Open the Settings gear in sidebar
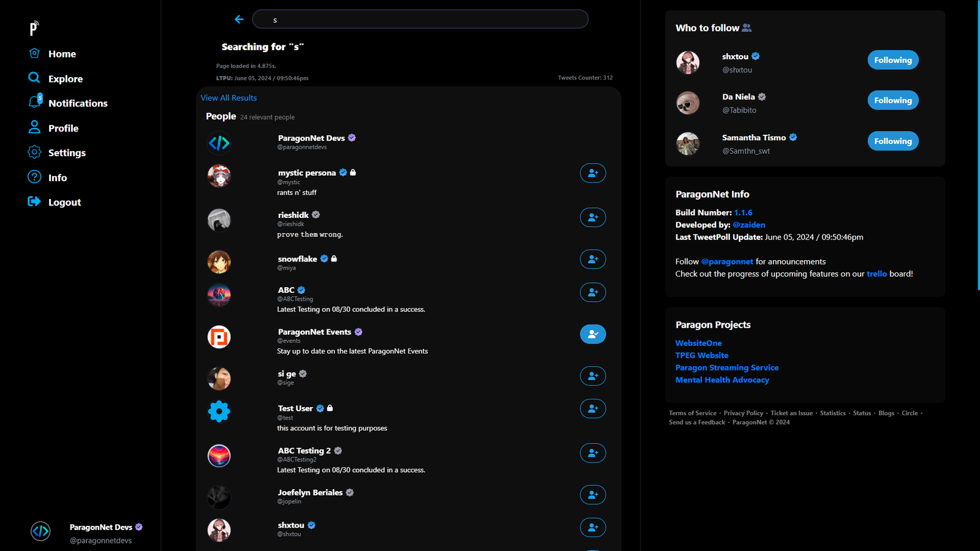This screenshot has width=980, height=551. tap(34, 152)
